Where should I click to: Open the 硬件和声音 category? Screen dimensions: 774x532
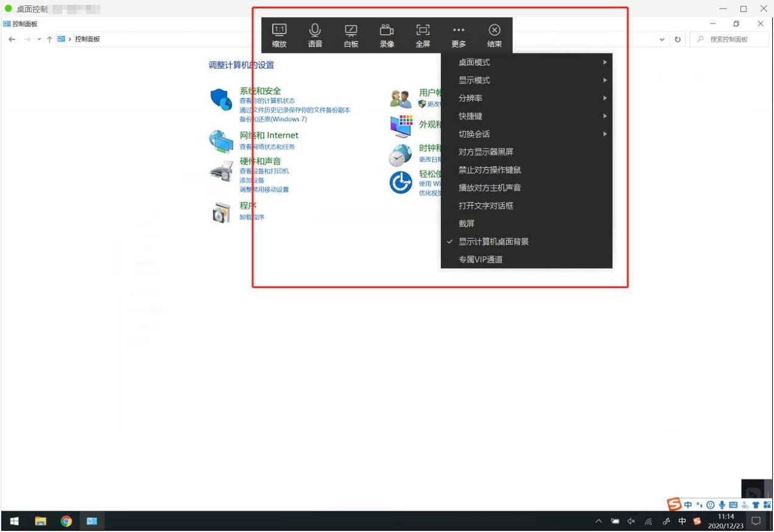click(x=260, y=161)
